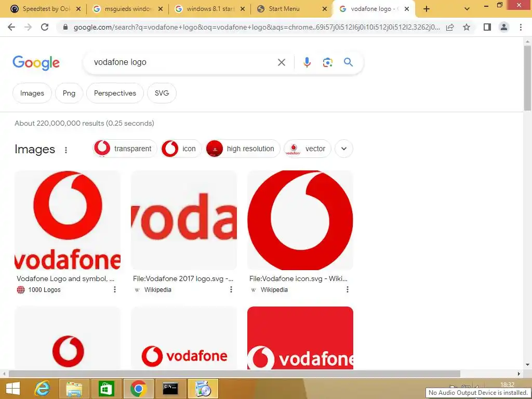Viewport: 532px width, 399px height.
Task: Open the Vodafone icon.svg Wikipedia thumbnail
Action: click(x=300, y=220)
